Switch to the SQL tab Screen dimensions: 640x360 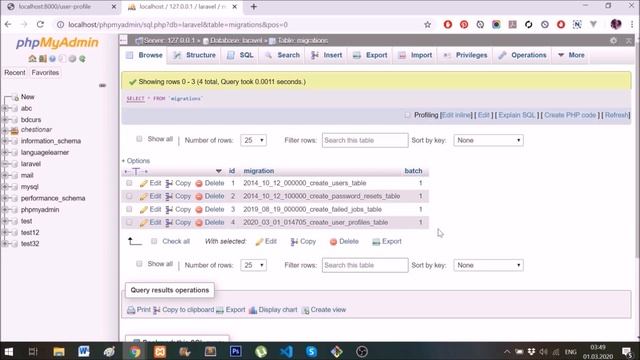(240, 55)
